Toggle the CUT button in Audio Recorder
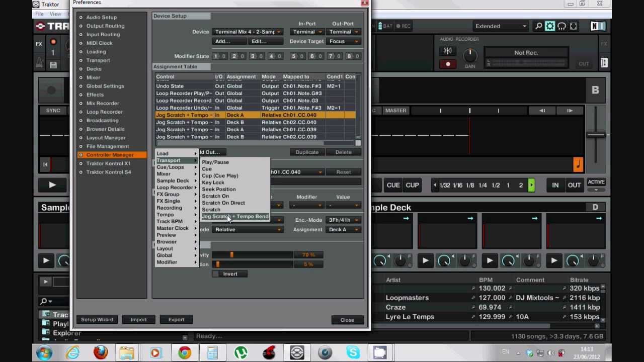Viewport: 644px width, 362px height. (584, 64)
